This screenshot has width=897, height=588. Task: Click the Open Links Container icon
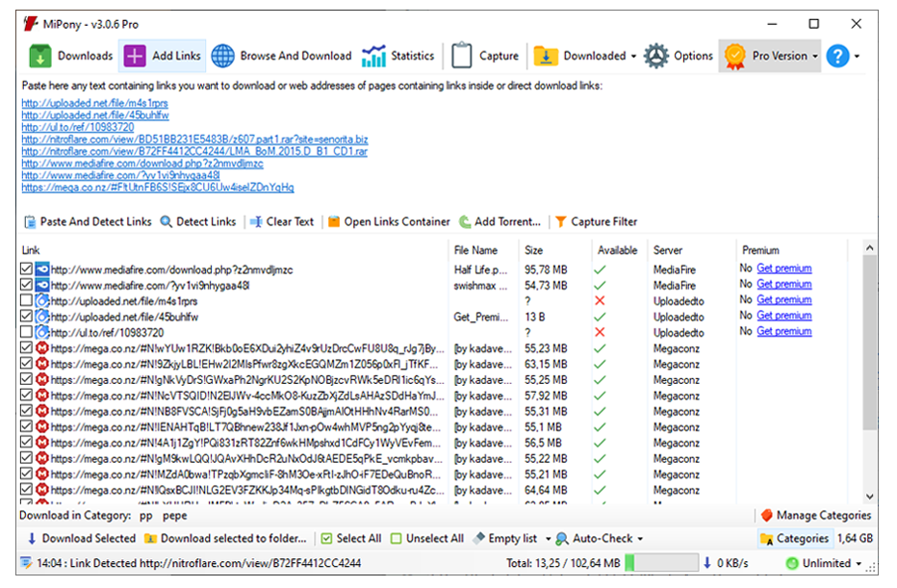334,222
